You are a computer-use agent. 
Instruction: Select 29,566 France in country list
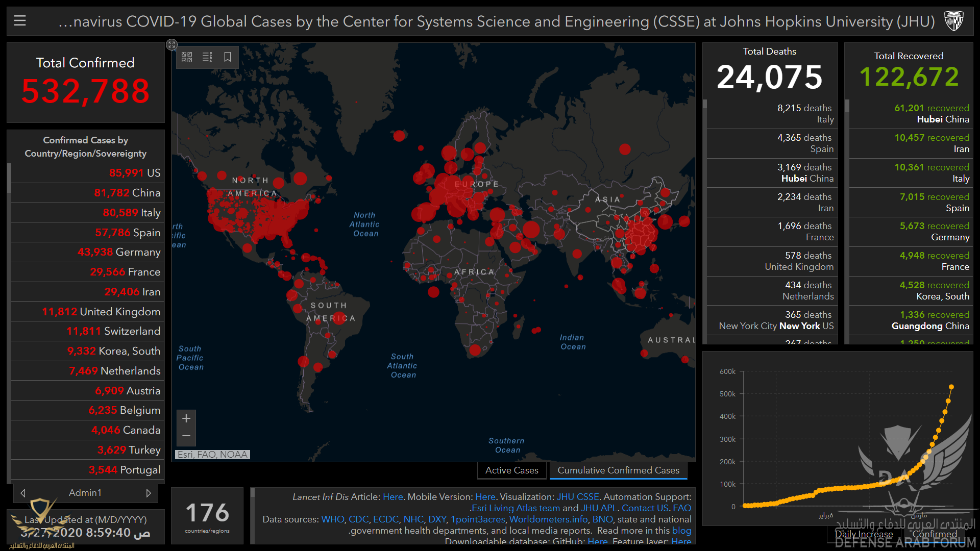tap(87, 272)
